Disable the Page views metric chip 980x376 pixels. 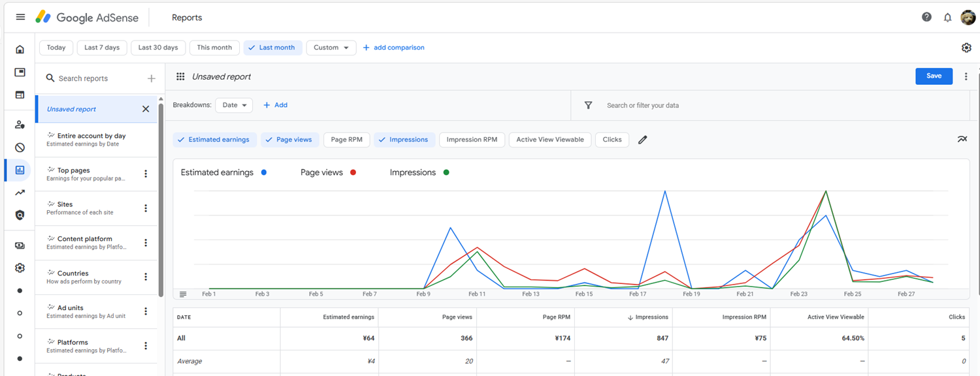coord(289,140)
